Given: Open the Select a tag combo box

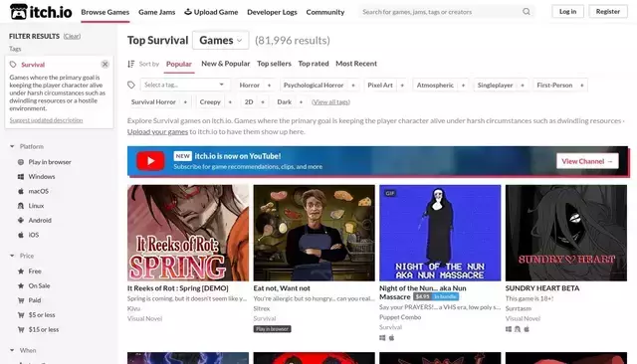Looking at the screenshot, I should [x=185, y=85].
